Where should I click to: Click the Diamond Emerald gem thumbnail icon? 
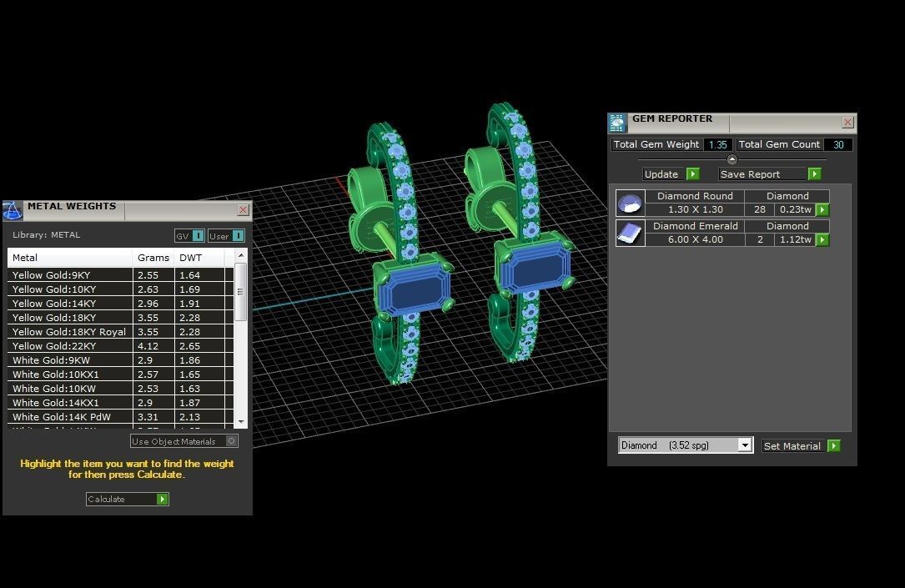pyautogui.click(x=630, y=234)
